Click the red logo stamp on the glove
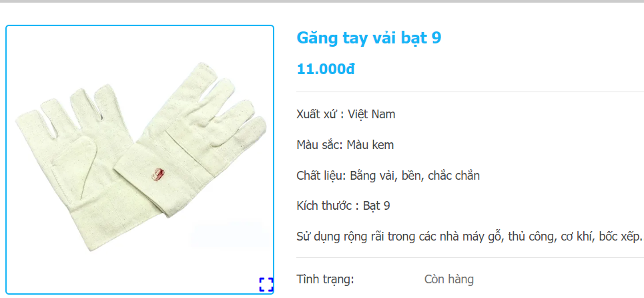The height and width of the screenshot is (298, 644). 158,174
